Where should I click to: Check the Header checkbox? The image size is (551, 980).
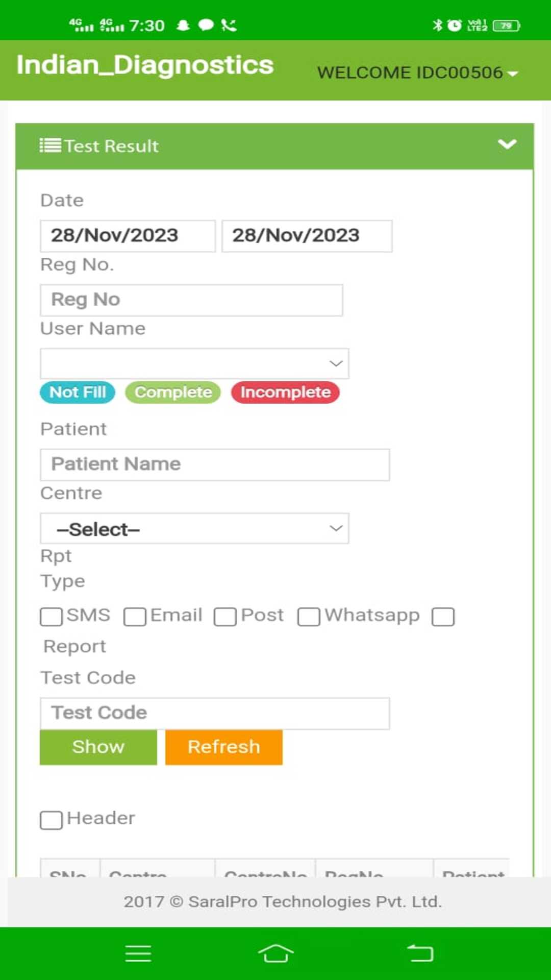point(51,820)
